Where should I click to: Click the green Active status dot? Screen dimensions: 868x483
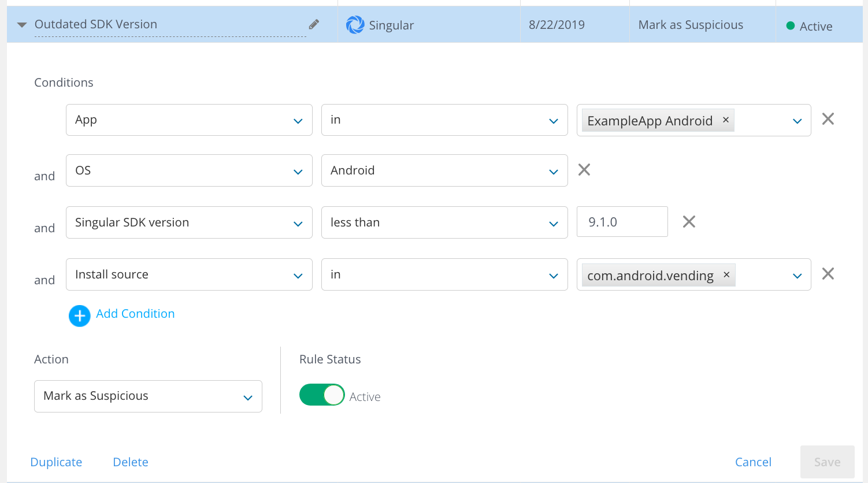(791, 26)
